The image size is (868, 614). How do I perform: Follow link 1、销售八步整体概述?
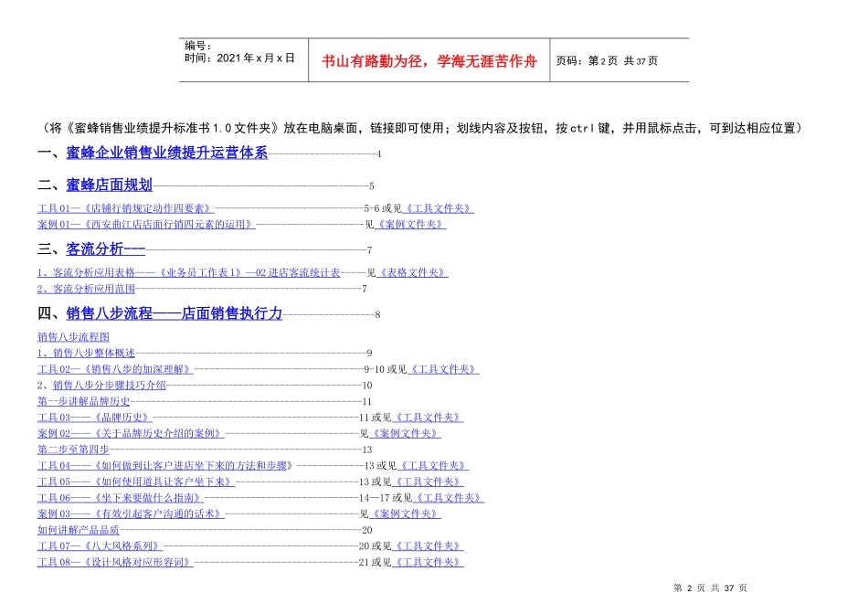pyautogui.click(x=87, y=354)
